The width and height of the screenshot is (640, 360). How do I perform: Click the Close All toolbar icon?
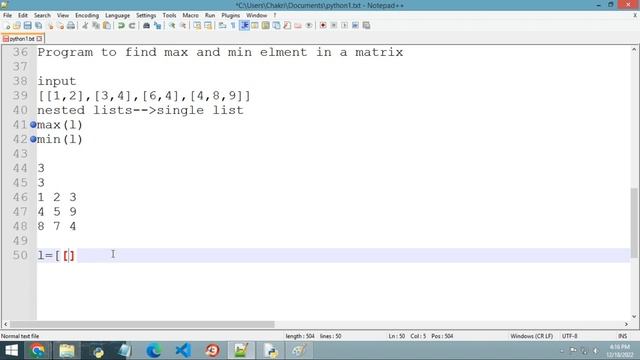point(60,26)
